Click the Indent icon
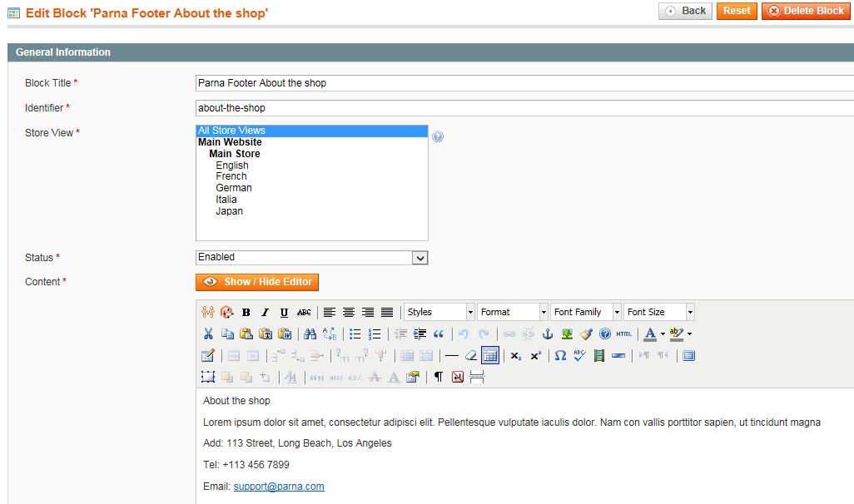The width and height of the screenshot is (854, 504). (420, 334)
